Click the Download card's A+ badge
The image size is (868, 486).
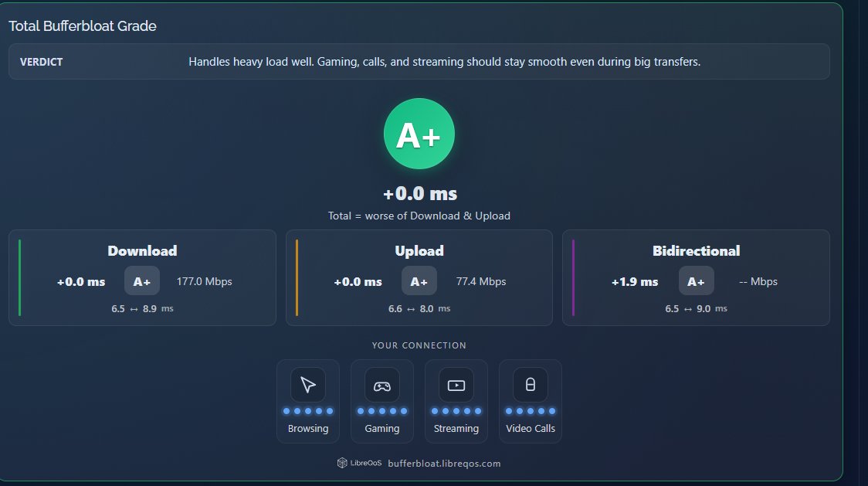tap(141, 281)
